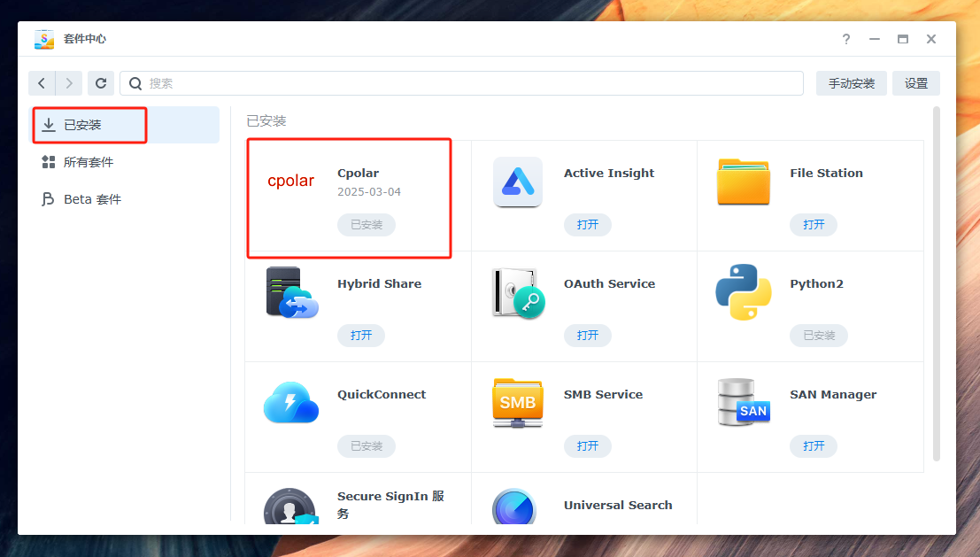Click 打开 under File Station

[x=814, y=224]
